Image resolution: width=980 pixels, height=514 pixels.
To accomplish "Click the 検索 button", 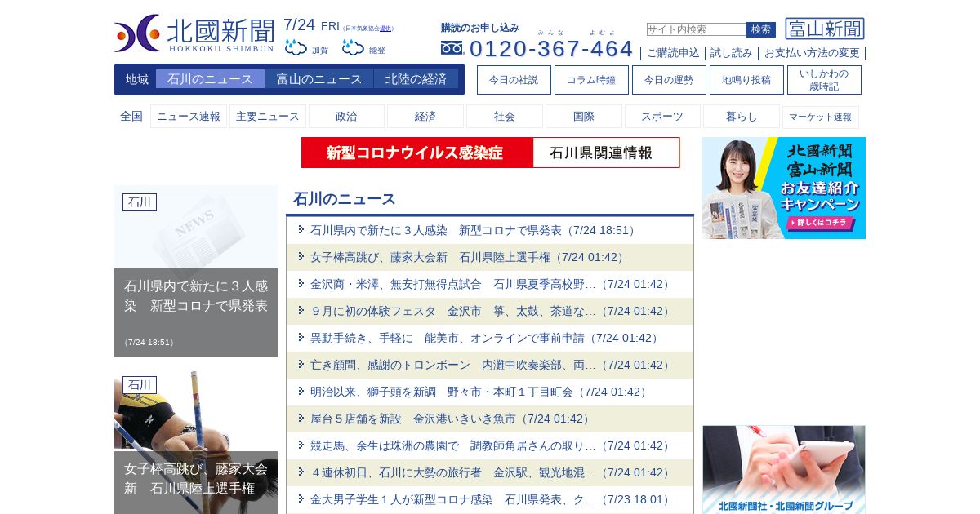I will coord(761,29).
